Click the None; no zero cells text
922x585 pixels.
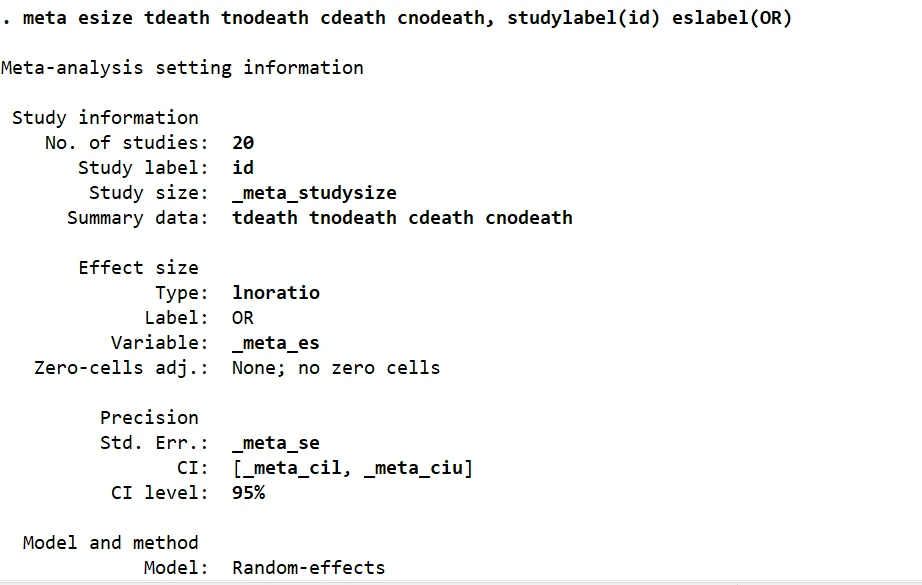click(x=336, y=368)
